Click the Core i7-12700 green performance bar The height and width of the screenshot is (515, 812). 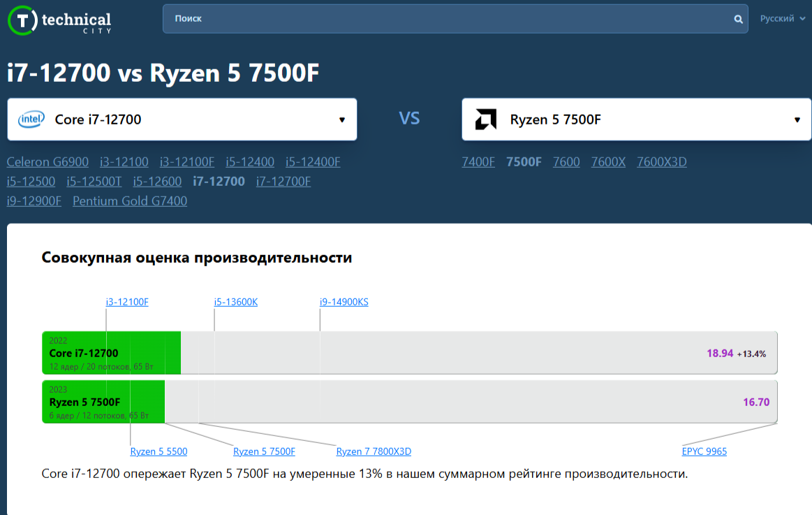[111, 353]
